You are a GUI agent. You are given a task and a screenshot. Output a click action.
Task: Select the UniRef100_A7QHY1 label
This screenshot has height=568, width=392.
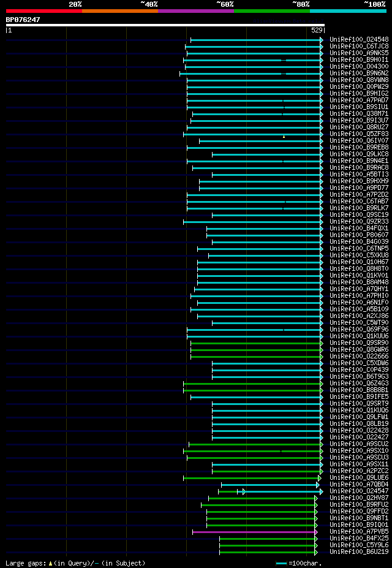coord(359,289)
